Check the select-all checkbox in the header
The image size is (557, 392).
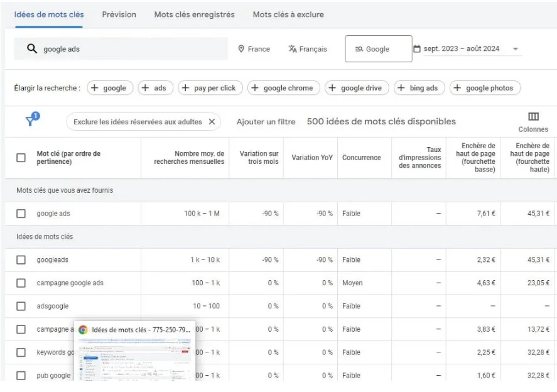click(x=20, y=158)
